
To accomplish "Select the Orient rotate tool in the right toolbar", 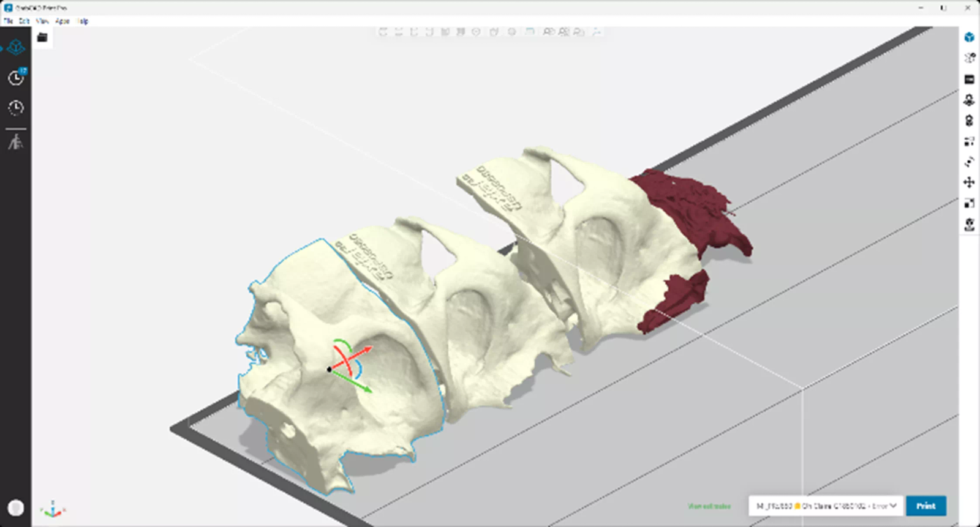I will tap(969, 162).
